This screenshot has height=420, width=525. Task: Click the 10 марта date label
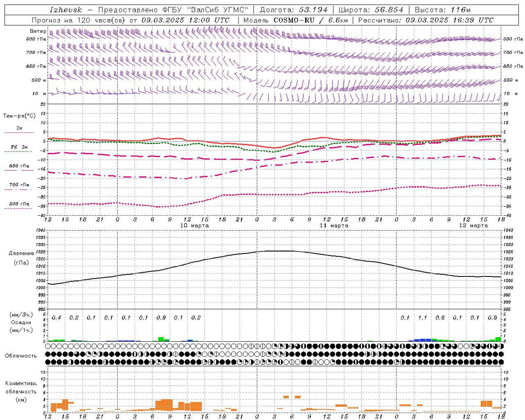pos(194,226)
